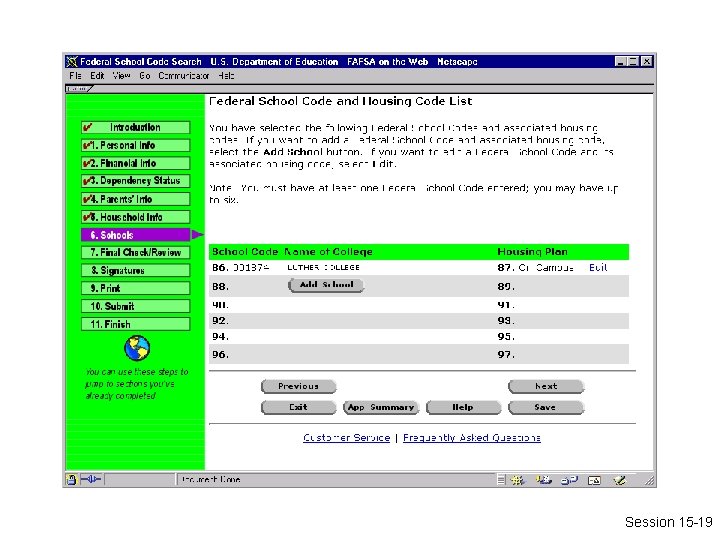This screenshot has height=540, width=720.
Task: Open Composer icon in component bar
Action: tap(620, 480)
